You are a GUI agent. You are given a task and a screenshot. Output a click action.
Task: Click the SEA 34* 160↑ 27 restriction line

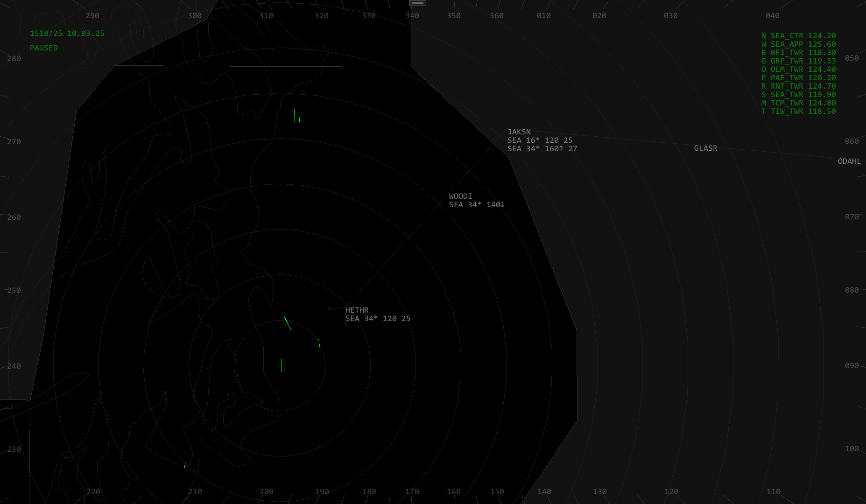(x=542, y=149)
